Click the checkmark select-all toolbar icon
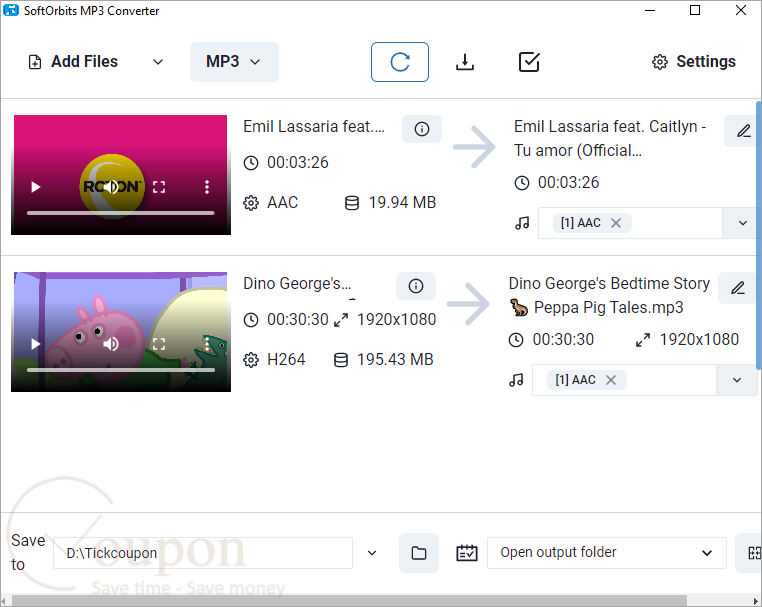Screen dimensions: 762x607 point(529,62)
